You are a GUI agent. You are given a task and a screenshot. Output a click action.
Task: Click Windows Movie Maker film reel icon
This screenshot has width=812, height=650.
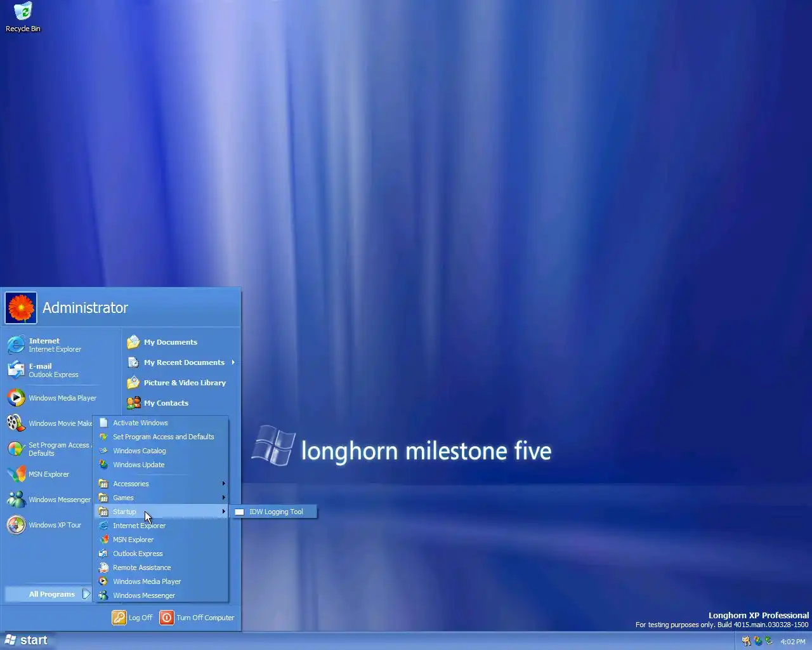[16, 423]
